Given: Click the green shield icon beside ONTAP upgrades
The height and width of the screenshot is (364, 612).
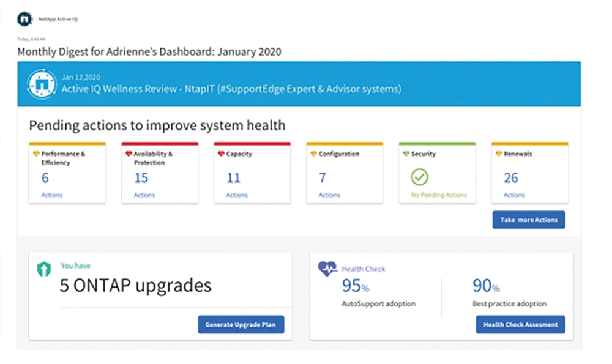Looking at the screenshot, I should tap(44, 269).
